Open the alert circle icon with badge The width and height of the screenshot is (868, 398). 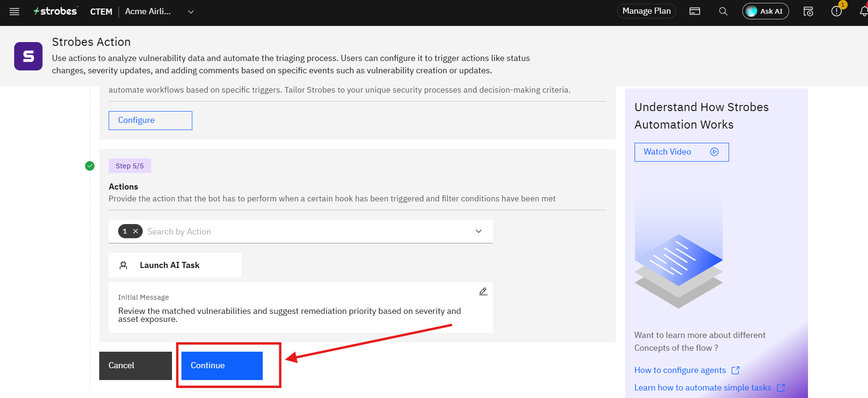pos(836,11)
